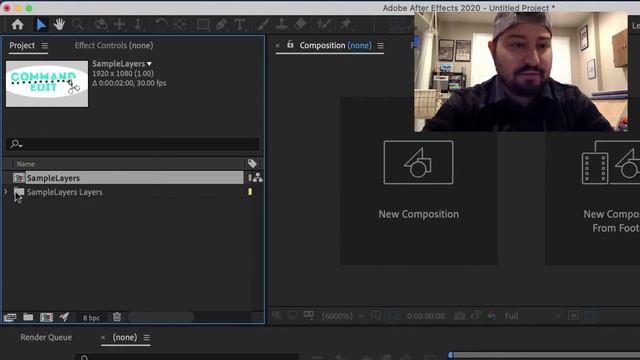Delete selected project item with trash icon

(x=117, y=317)
